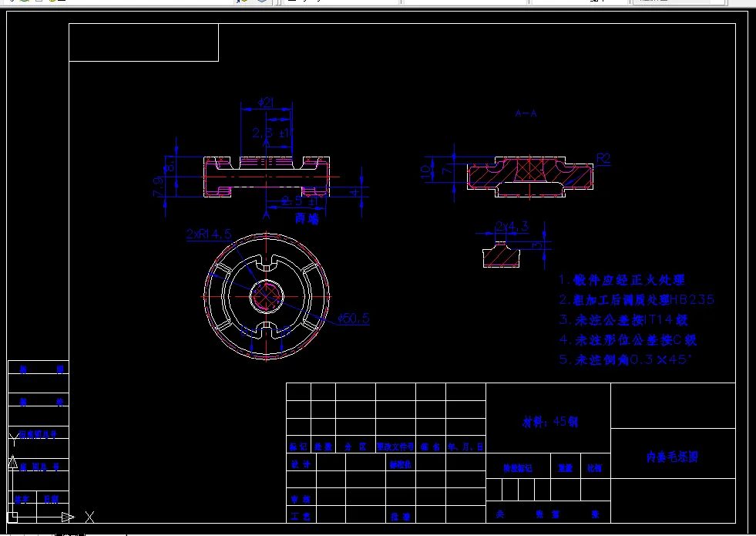Click the section arrow A below the side view
Screen dimensions: 756x536
(266, 215)
